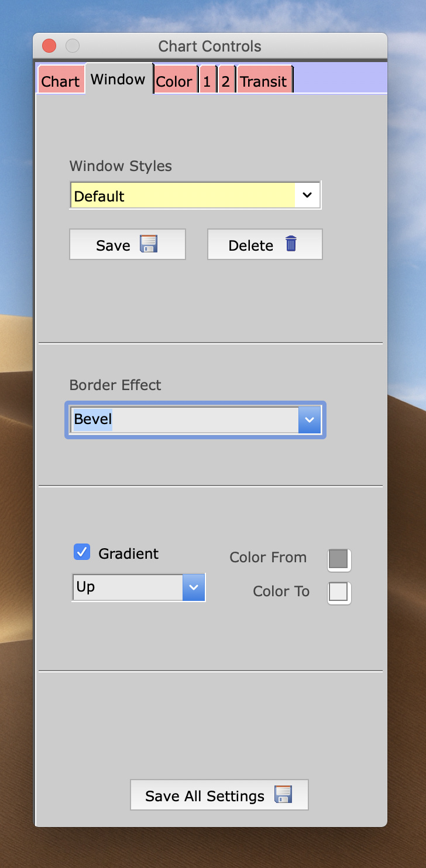Pick the Color To swatch

339,593
